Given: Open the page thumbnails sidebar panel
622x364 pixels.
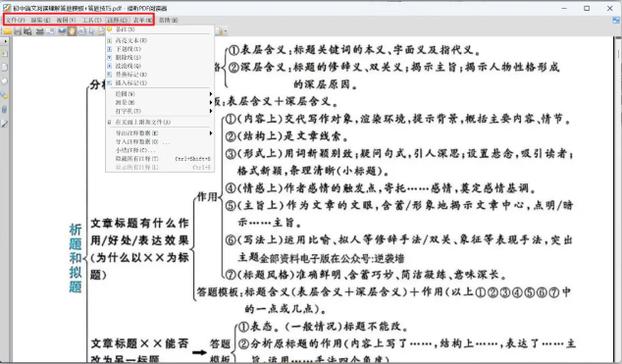Looking at the screenshot, I should 4,67.
